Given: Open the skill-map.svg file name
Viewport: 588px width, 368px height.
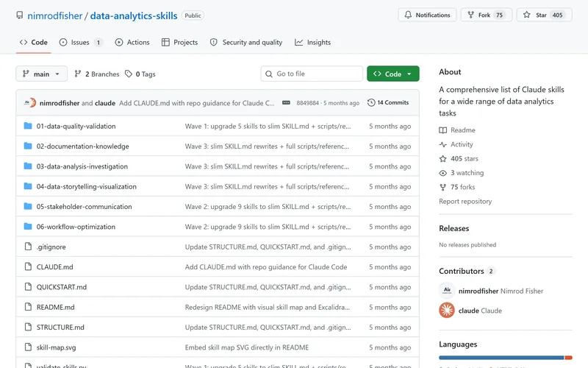Looking at the screenshot, I should coord(57,347).
